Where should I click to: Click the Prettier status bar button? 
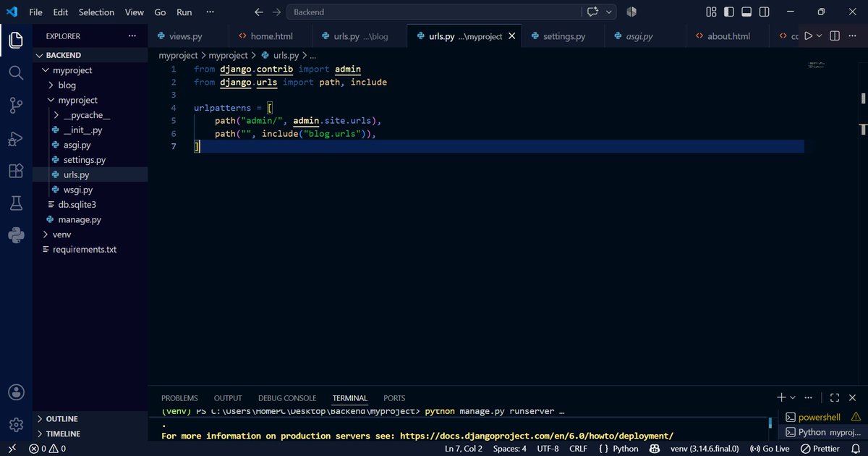(x=821, y=449)
